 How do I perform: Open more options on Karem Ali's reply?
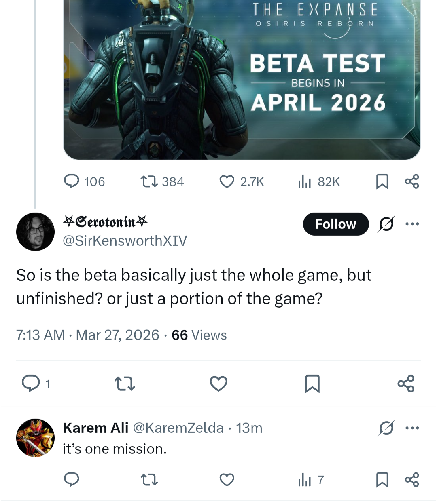pos(412,428)
